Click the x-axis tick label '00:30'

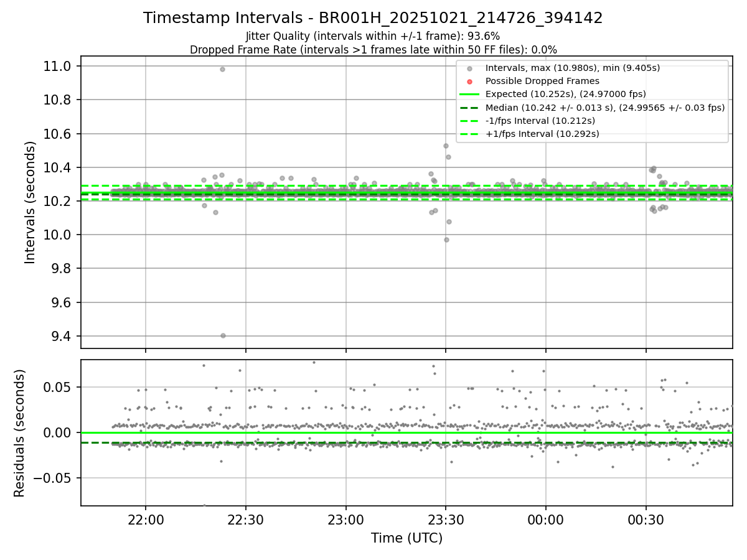[x=646, y=520]
